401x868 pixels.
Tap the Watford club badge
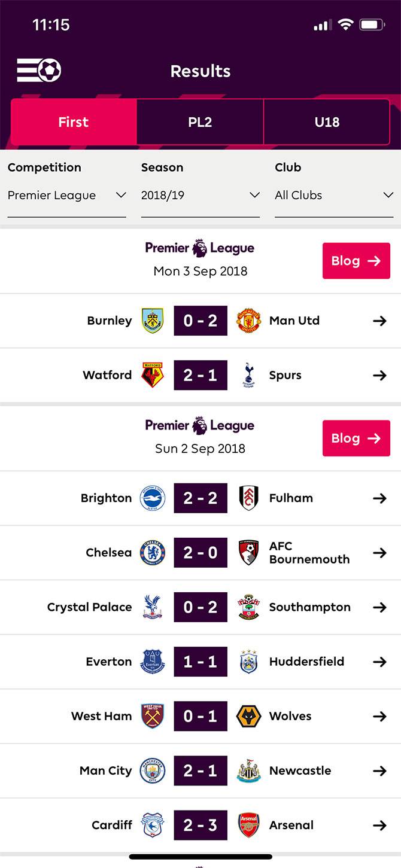153,375
